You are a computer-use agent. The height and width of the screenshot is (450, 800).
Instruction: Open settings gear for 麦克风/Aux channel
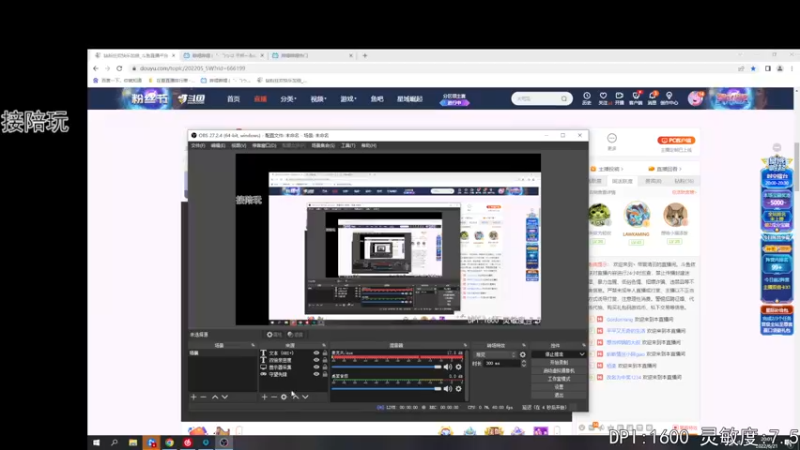pos(458,367)
